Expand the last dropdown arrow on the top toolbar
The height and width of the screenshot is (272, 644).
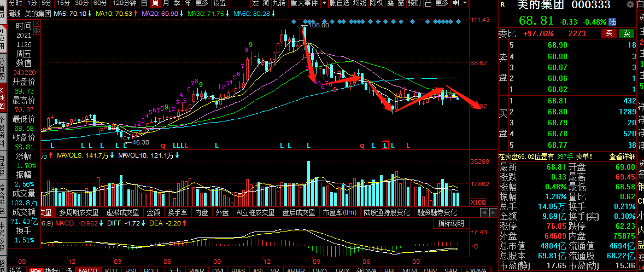[465, 3]
